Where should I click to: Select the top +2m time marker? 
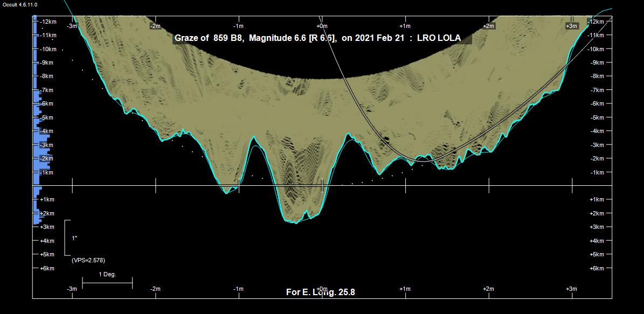click(488, 26)
